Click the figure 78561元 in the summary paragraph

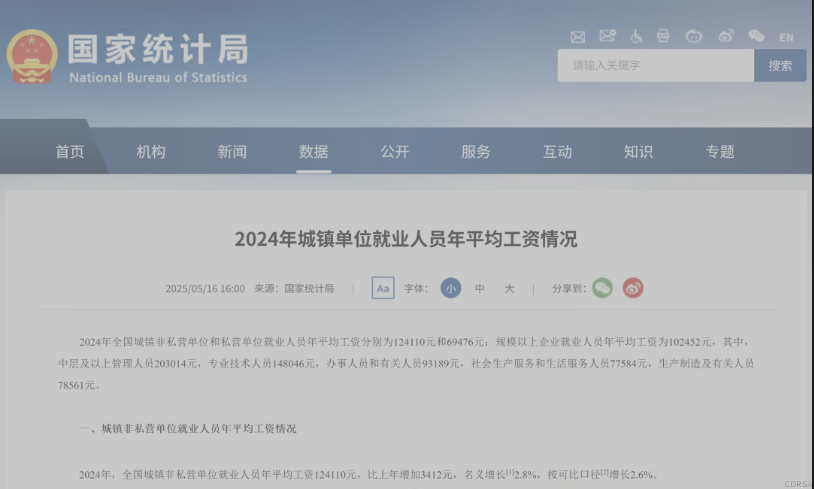[77, 385]
